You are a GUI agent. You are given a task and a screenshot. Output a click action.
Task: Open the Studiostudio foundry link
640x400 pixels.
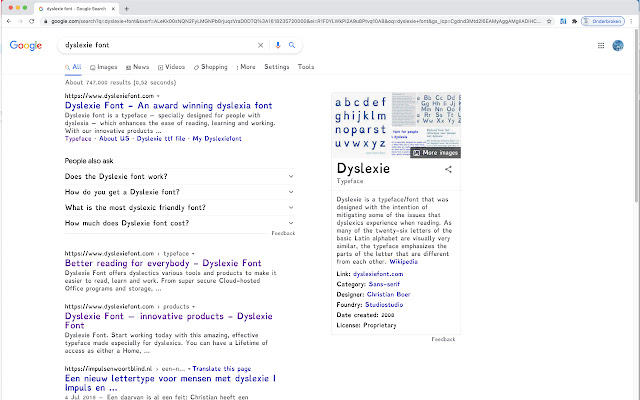[384, 305]
